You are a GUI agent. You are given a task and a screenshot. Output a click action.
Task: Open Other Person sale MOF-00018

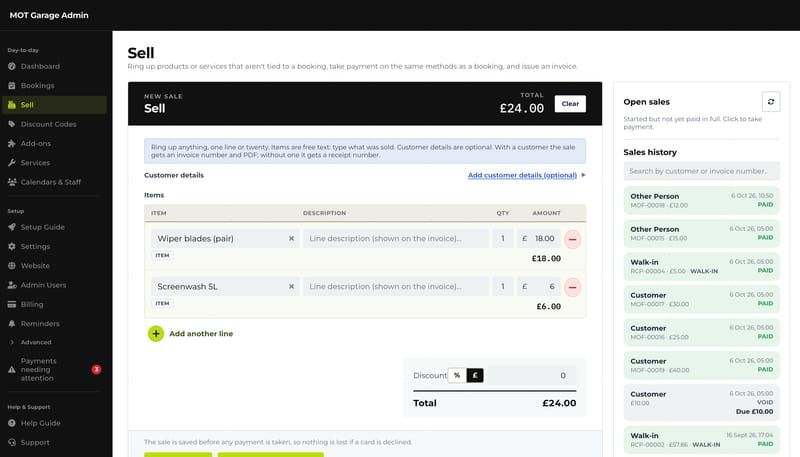coord(702,200)
